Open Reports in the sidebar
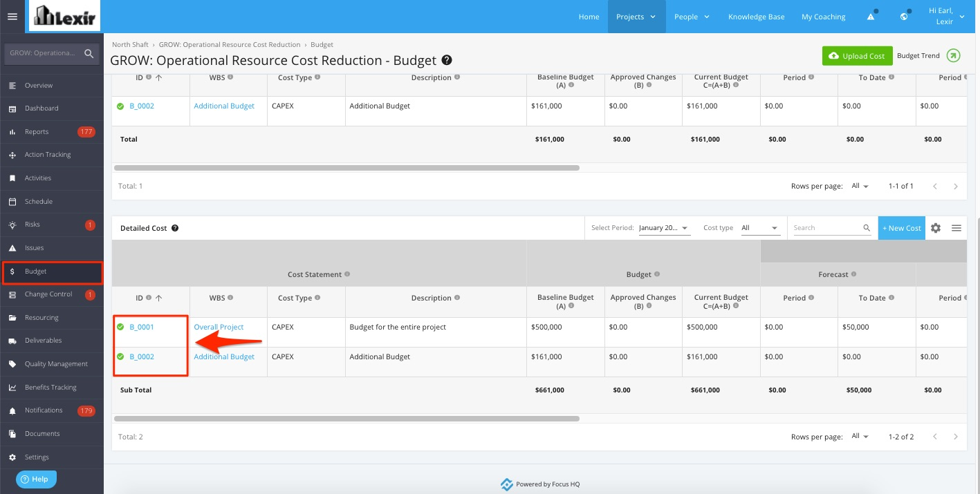 click(52, 132)
